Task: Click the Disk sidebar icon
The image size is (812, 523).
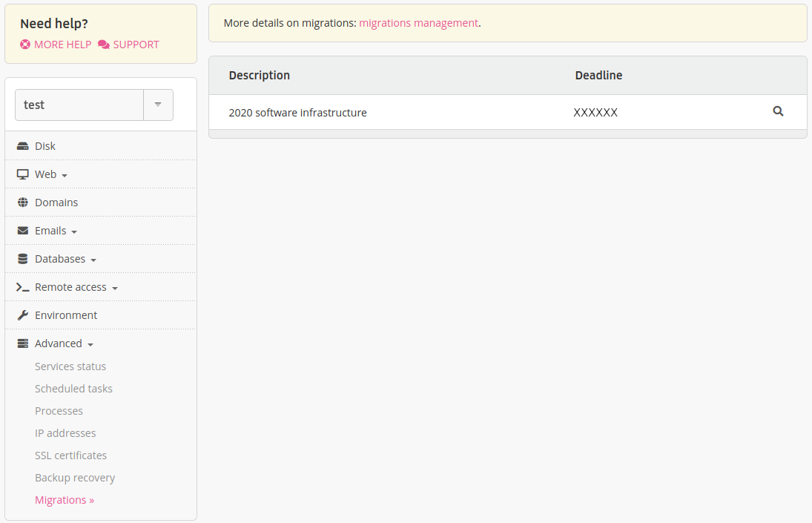Action: click(22, 145)
